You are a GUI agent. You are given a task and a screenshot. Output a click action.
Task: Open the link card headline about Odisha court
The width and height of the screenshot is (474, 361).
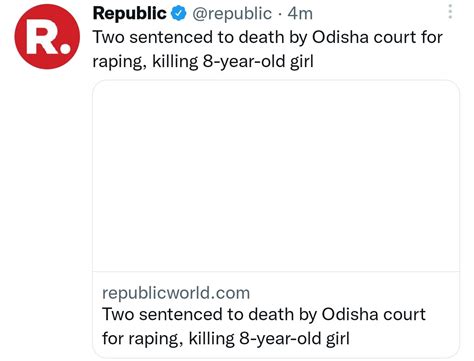point(264,326)
